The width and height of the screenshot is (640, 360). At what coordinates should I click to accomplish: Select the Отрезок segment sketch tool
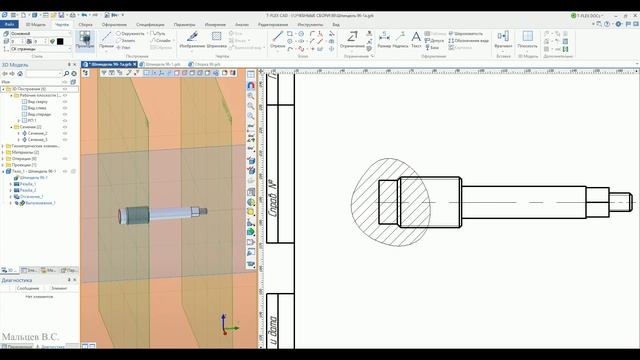pos(278,40)
